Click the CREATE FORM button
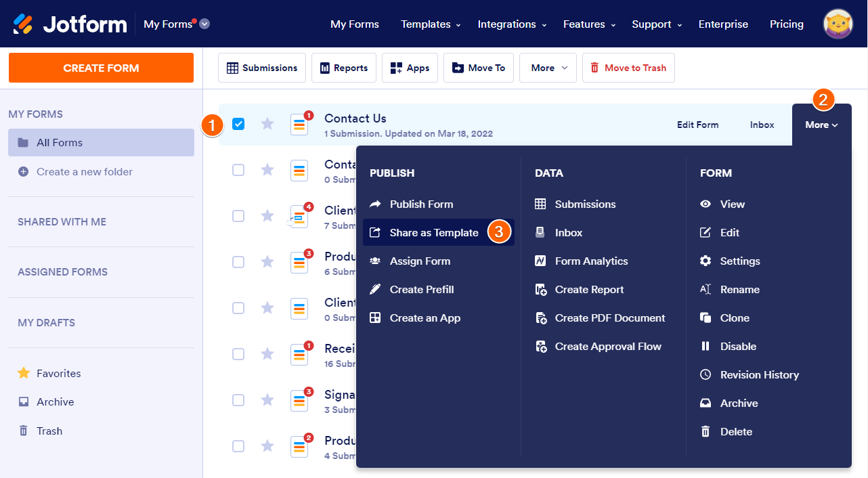 (x=101, y=68)
